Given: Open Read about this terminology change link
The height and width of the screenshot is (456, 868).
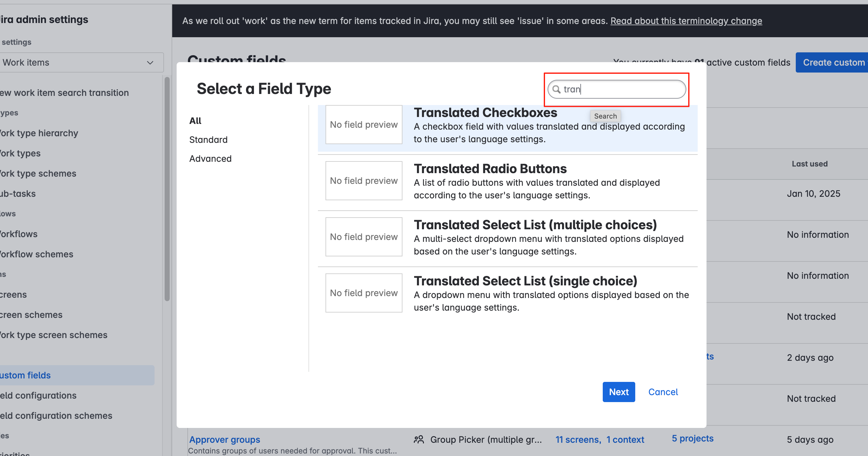Looking at the screenshot, I should click(x=686, y=21).
